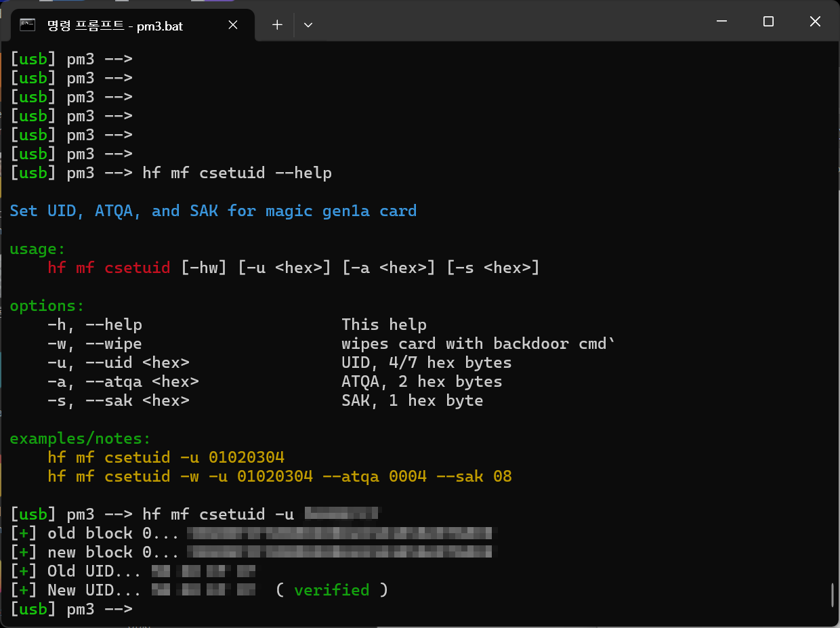Click the '-h, --help' option
Screen dimensions: 840x628
tap(95, 325)
